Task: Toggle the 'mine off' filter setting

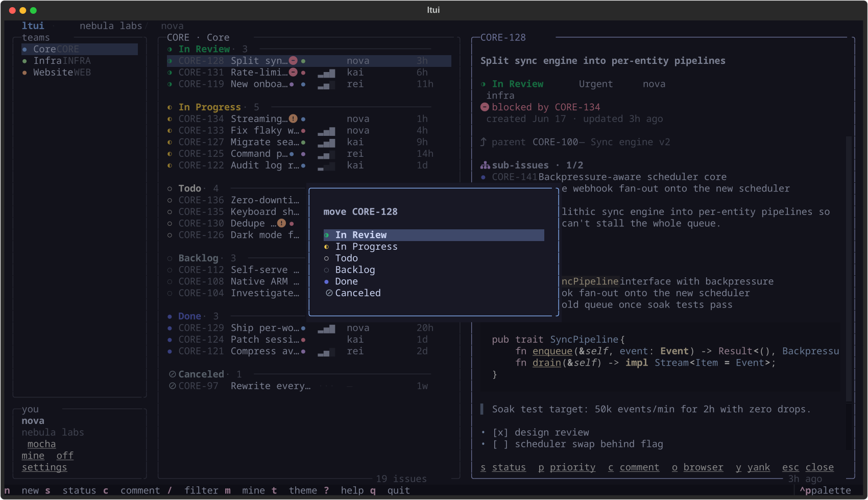Action: coord(47,456)
